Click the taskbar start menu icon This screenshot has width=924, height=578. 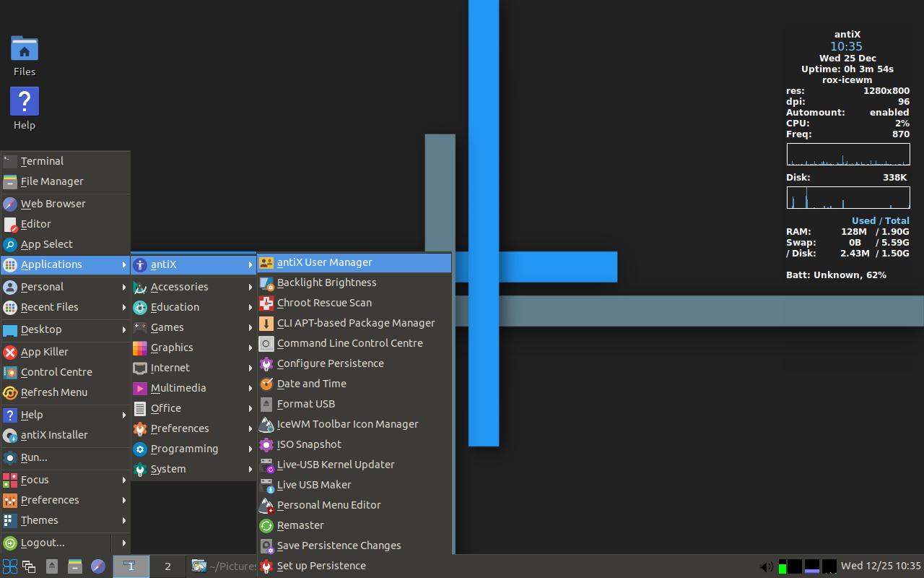9,566
